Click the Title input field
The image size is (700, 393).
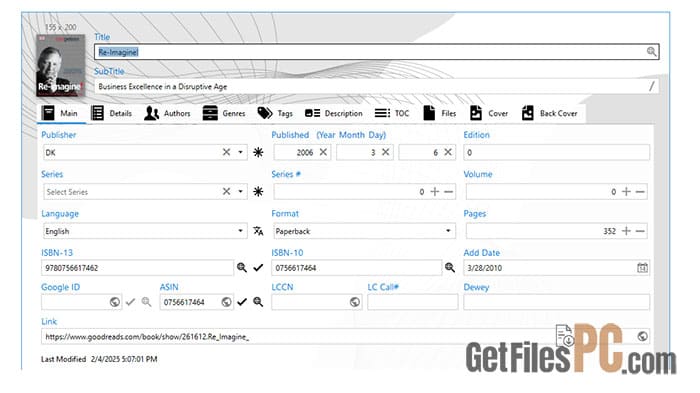click(376, 52)
